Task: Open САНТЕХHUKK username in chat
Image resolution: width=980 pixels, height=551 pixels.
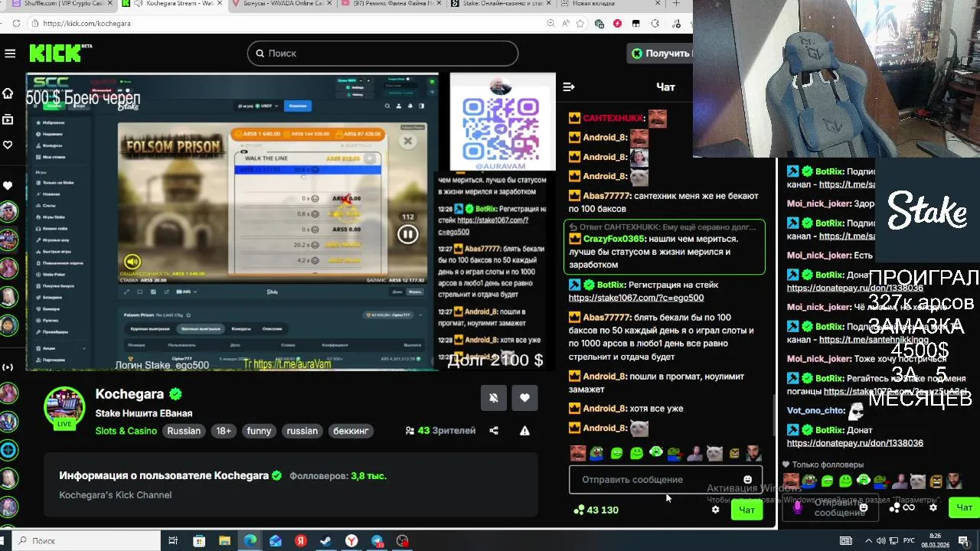Action: (x=614, y=119)
